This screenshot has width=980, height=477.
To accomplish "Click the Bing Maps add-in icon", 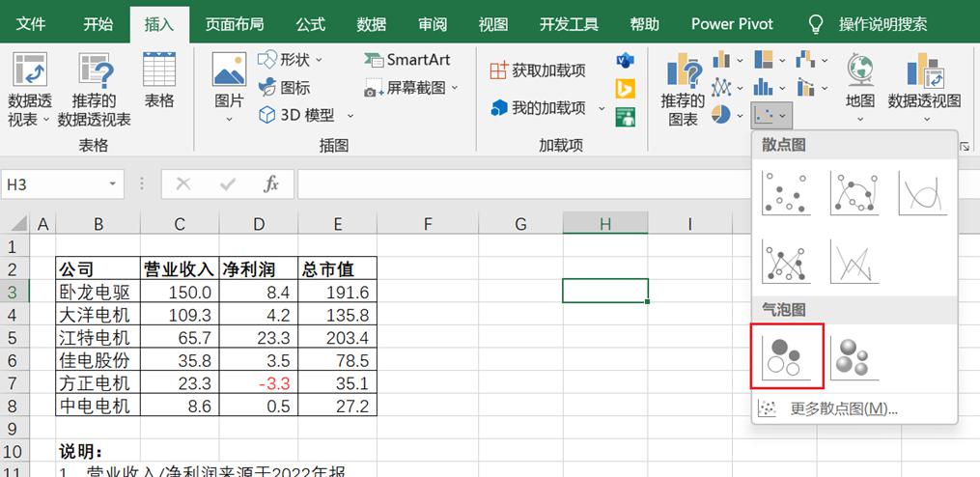I will tap(625, 89).
